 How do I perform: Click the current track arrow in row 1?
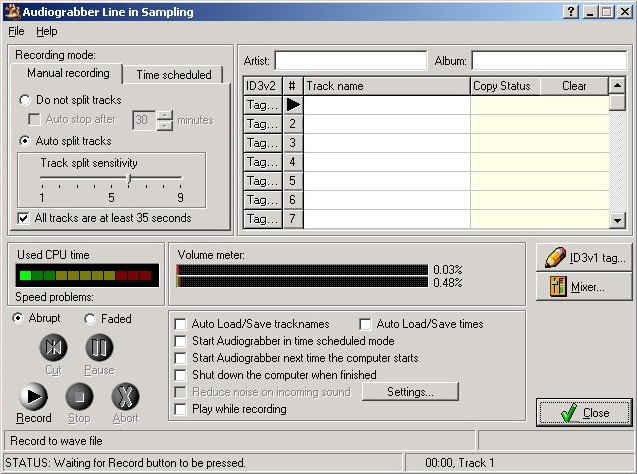point(293,105)
